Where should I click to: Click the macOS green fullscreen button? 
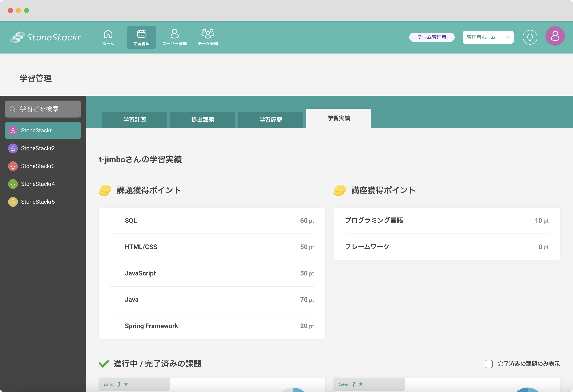(27, 11)
